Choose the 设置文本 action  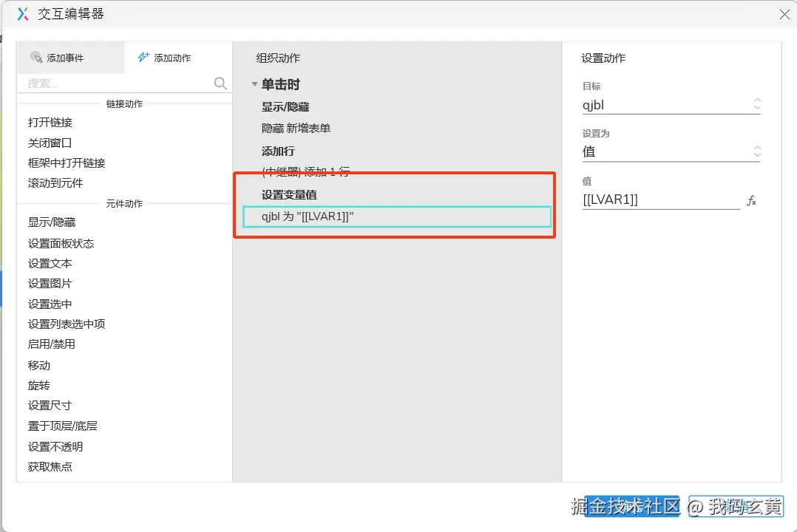coord(50,264)
